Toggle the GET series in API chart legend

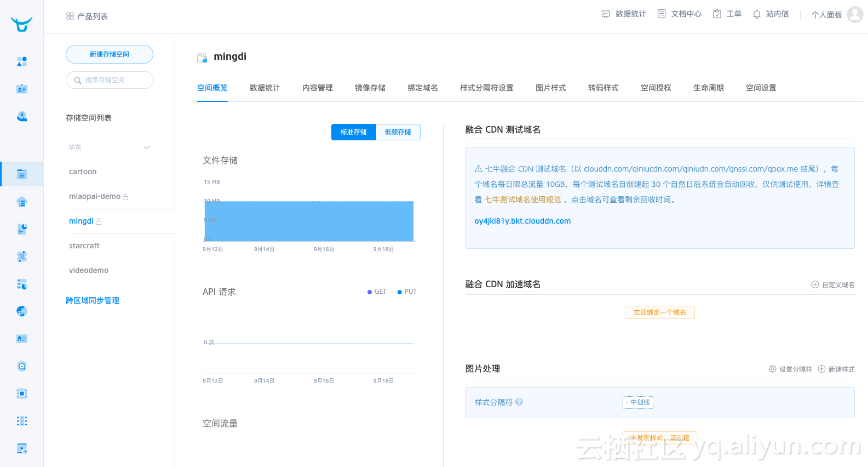click(x=377, y=292)
